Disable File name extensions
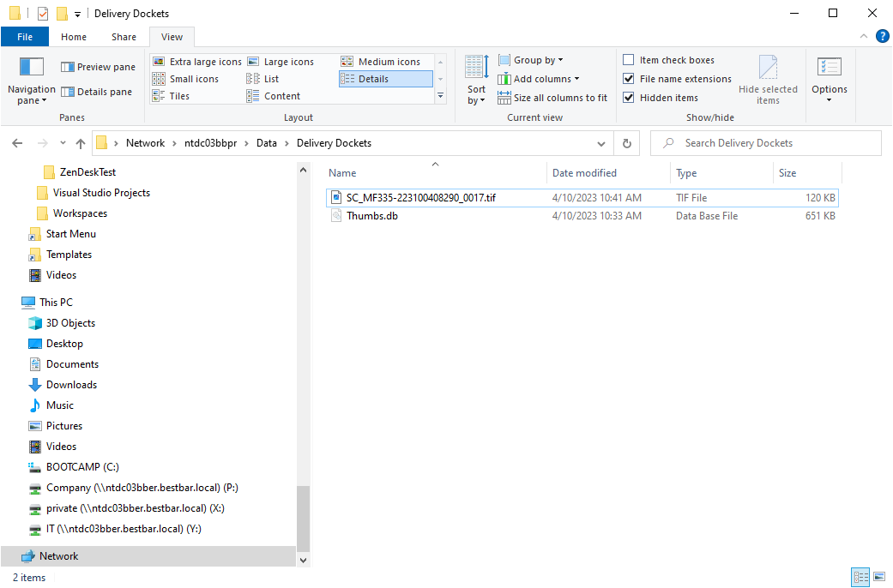The width and height of the screenshot is (893, 588). [629, 78]
